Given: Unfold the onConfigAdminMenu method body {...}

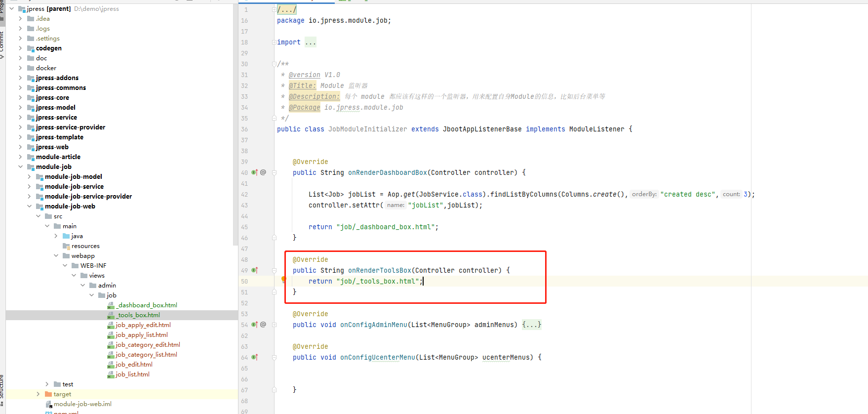Looking at the screenshot, I should coord(532,325).
